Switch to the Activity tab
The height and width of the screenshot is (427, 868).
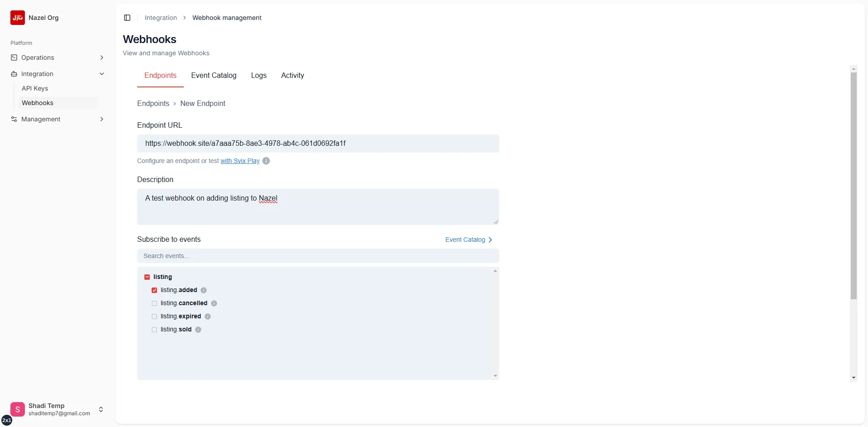(x=292, y=75)
